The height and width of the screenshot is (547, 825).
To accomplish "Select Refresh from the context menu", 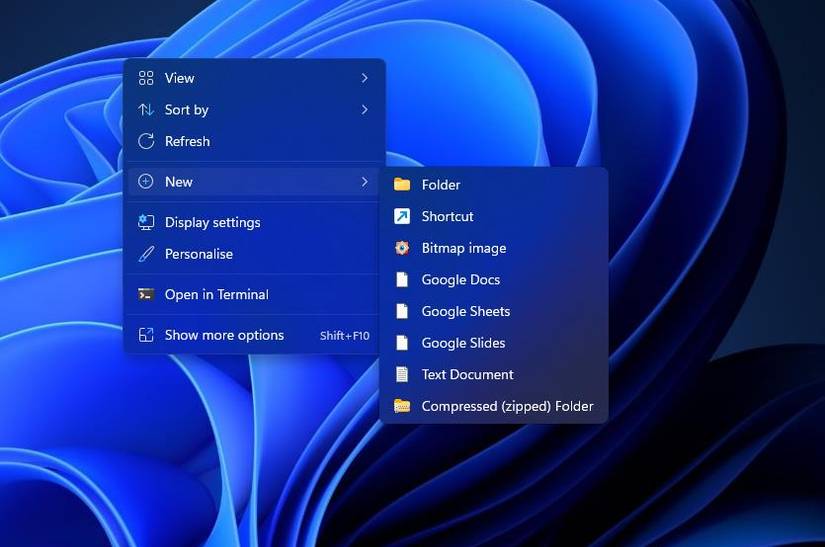I will [x=254, y=141].
